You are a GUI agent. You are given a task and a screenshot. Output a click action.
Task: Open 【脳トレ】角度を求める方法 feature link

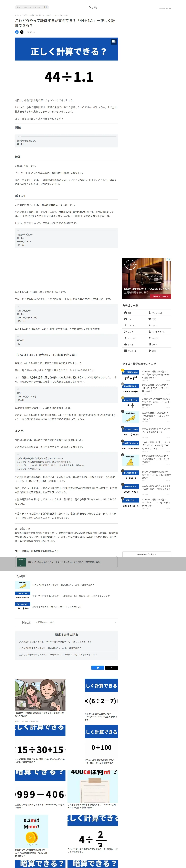click(66, 562)
